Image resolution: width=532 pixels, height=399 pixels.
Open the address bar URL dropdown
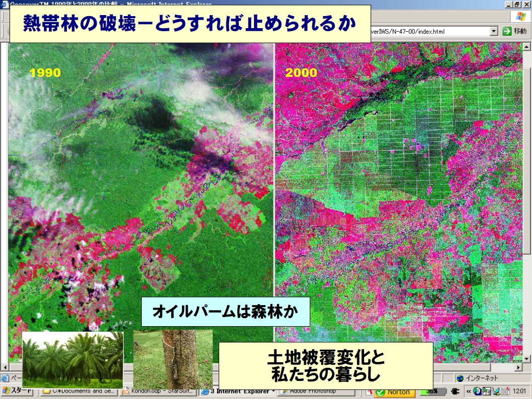click(x=494, y=31)
